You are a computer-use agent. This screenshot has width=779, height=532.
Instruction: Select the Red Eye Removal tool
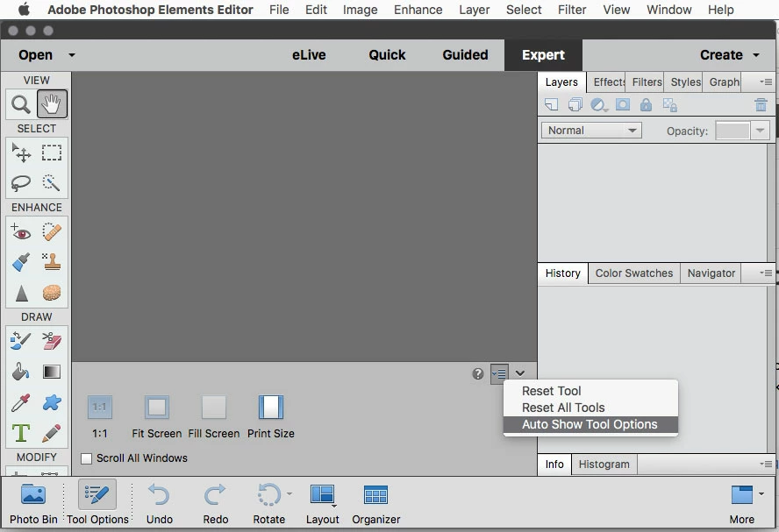[21, 231]
